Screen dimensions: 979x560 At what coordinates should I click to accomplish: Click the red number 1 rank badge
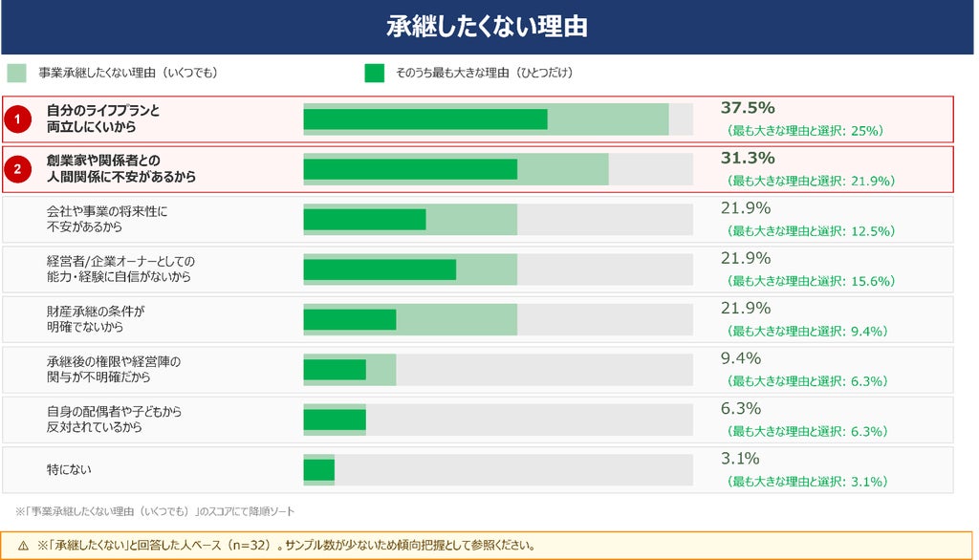pyautogui.click(x=17, y=118)
